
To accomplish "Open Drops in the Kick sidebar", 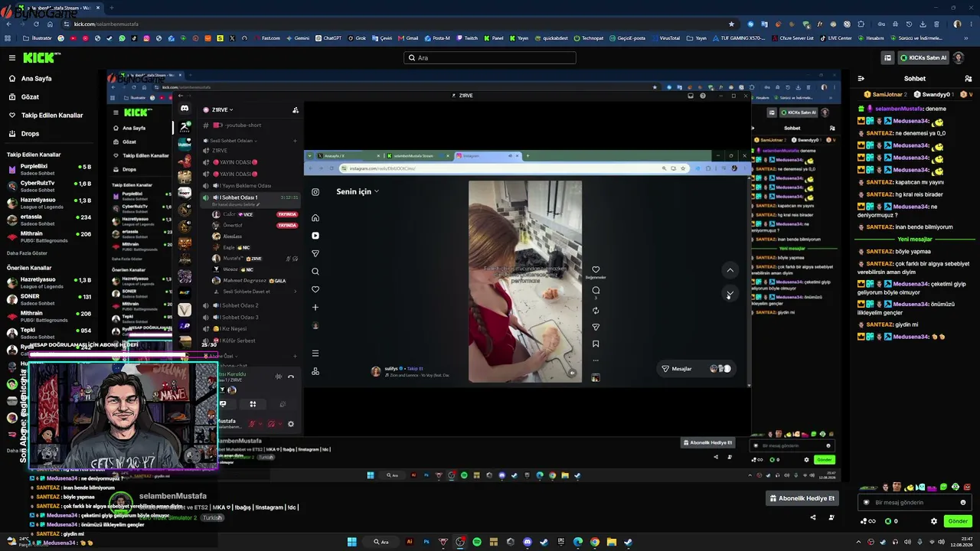I will coord(30,134).
